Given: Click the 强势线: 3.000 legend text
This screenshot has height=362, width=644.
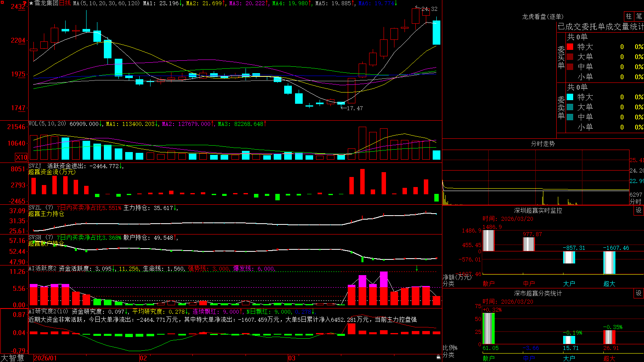Looking at the screenshot, I should click(208, 269).
